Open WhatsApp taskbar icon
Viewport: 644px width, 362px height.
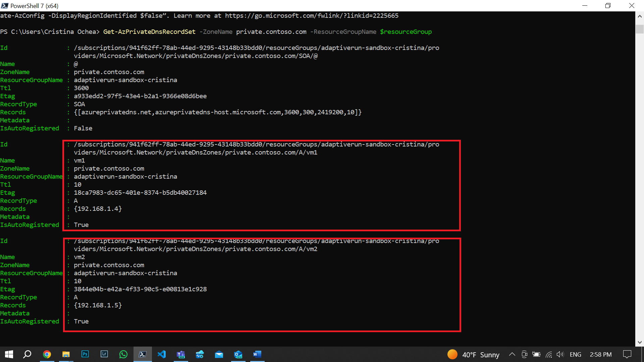123,354
